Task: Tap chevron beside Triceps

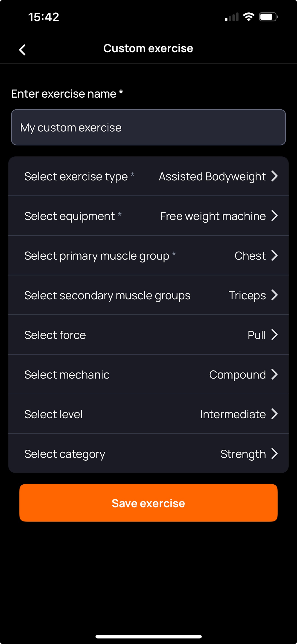Action: [x=274, y=295]
